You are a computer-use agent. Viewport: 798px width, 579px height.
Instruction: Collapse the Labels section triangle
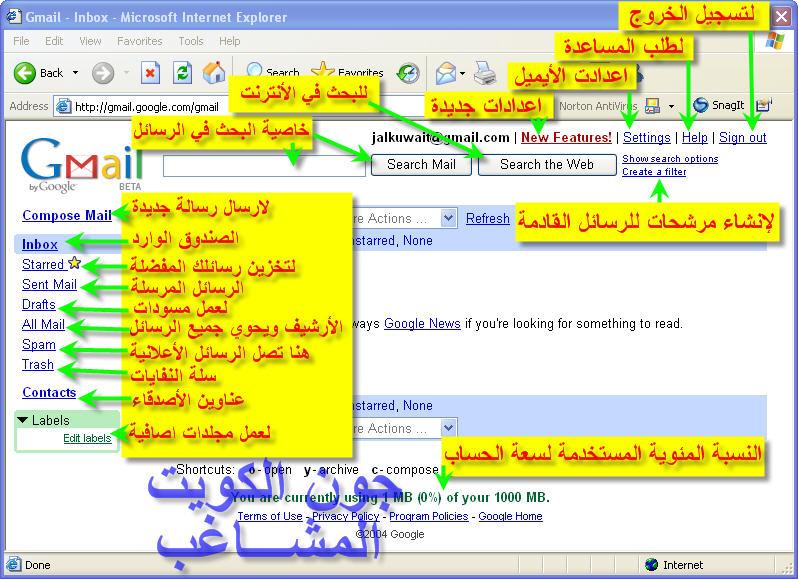tap(22, 421)
